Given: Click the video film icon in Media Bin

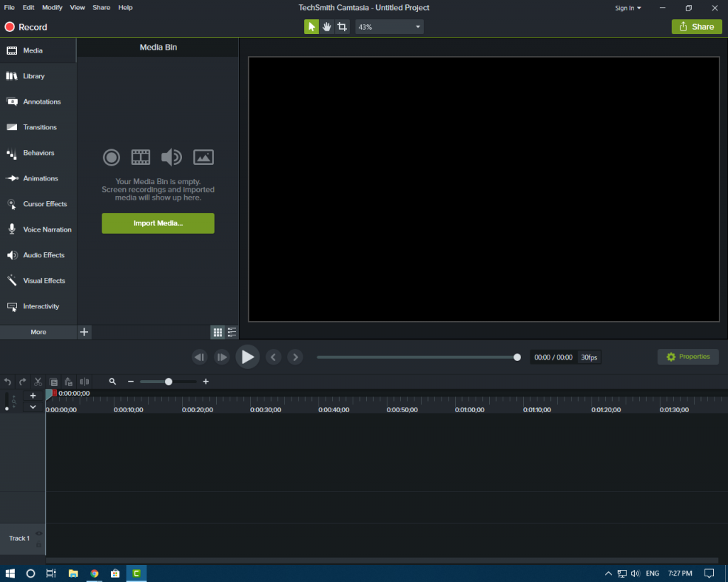Looking at the screenshot, I should coord(141,157).
